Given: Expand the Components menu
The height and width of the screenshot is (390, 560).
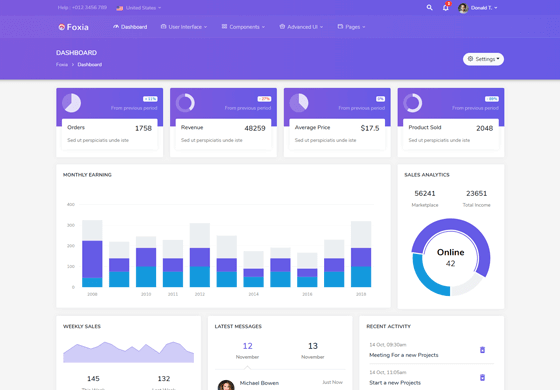Looking at the screenshot, I should pos(244,27).
